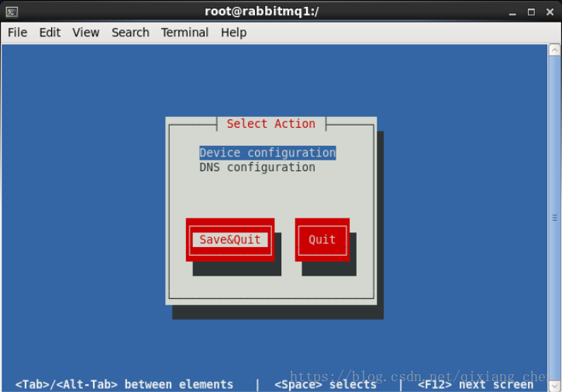Screen dimensions: 562x392
Task: Open the View menu
Action: point(86,33)
